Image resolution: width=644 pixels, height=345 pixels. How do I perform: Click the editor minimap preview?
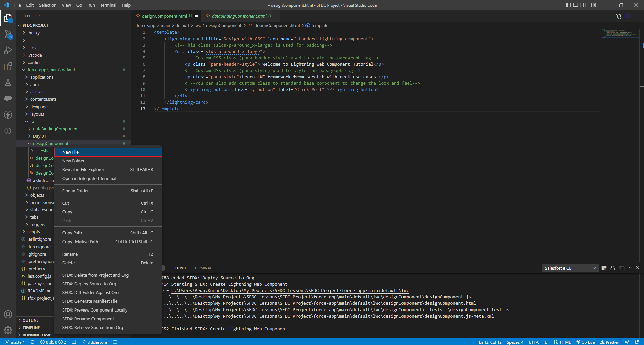[x=619, y=33]
